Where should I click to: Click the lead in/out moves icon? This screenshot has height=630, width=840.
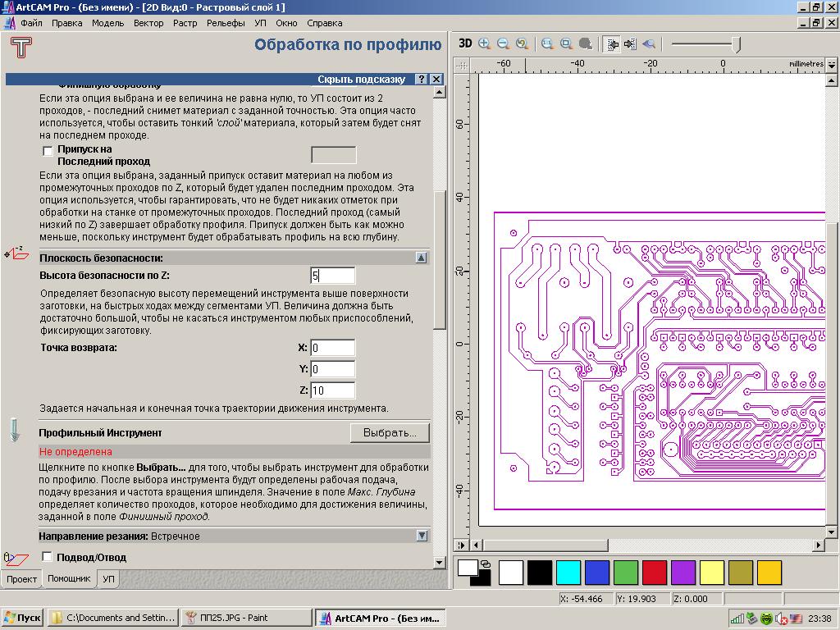tap(16, 559)
